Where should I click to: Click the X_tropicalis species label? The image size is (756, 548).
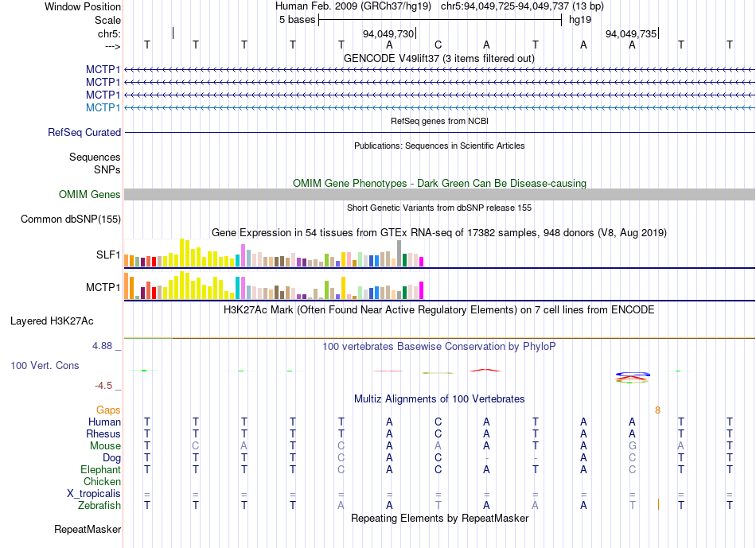tap(94, 494)
